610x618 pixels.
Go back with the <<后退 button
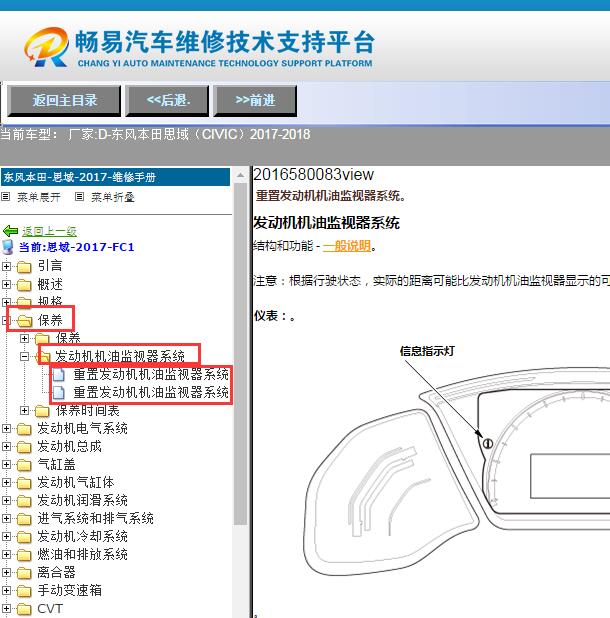point(167,101)
